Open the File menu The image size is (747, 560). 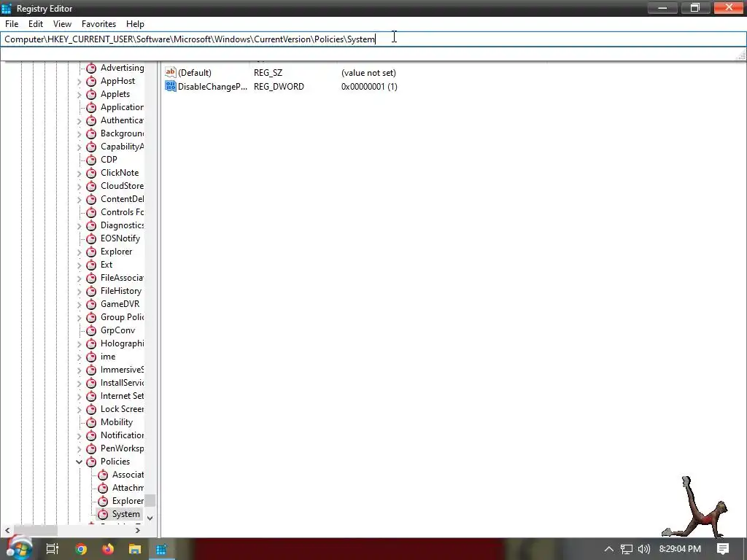(12, 24)
